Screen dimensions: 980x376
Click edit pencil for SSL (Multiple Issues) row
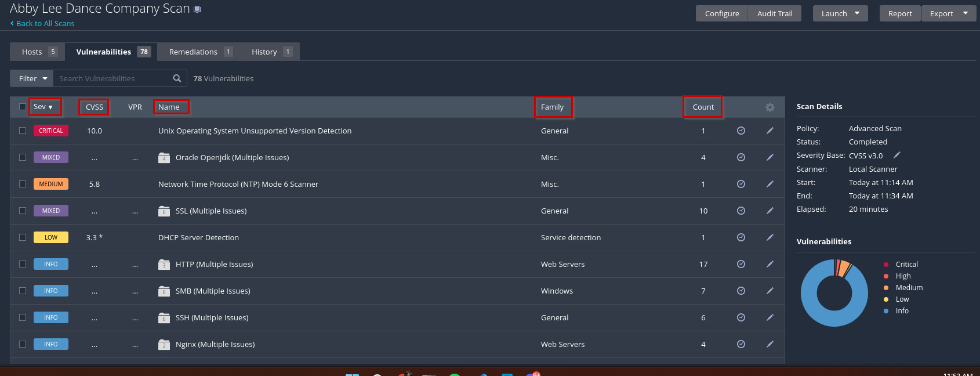pos(770,211)
